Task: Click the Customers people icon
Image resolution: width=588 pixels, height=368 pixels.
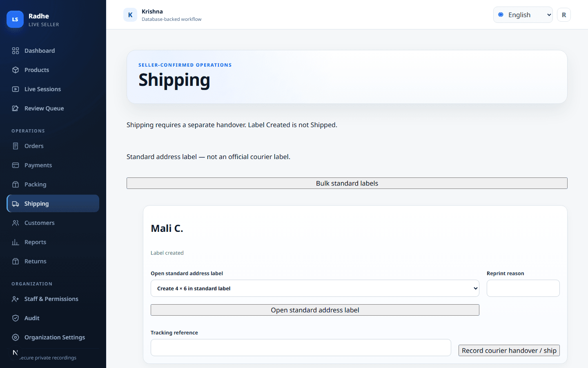Action: (16, 223)
